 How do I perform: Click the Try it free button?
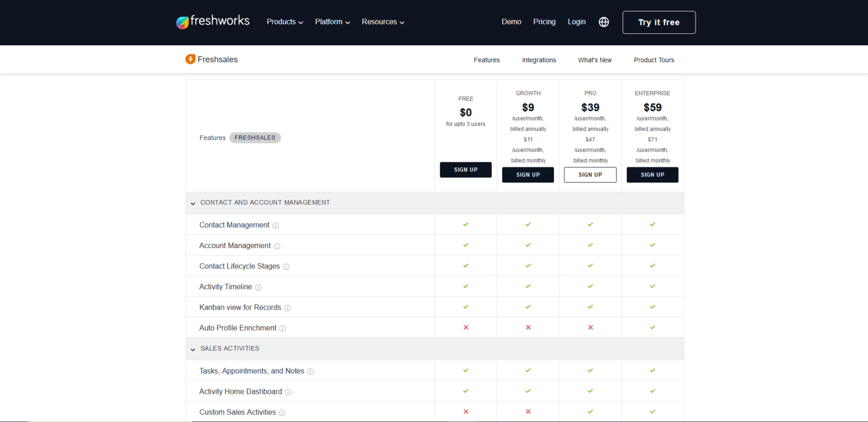pyautogui.click(x=659, y=22)
